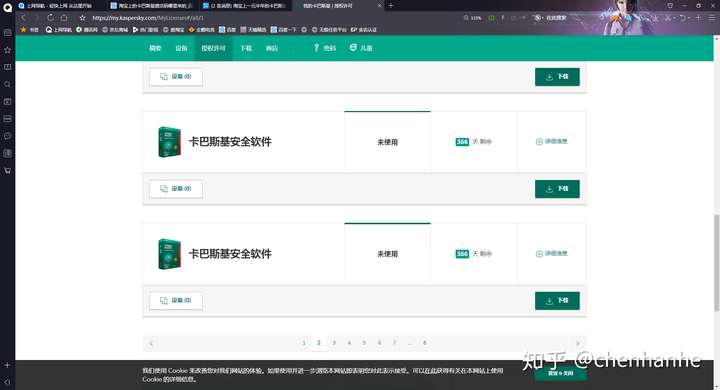Reload the page with the refresh icon
The image size is (720, 390).
pos(50,17)
